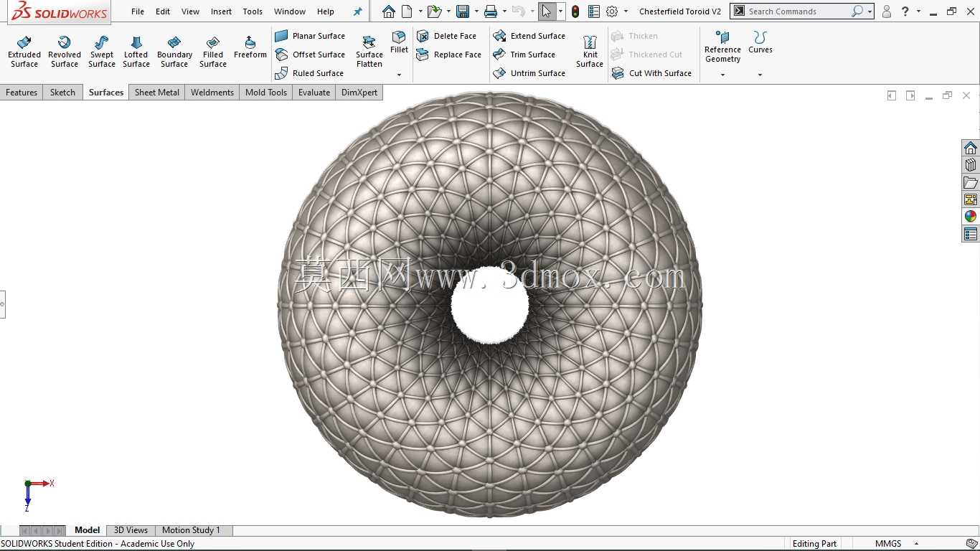Screen dimensions: 980x551
Task: Choose the Ruled Surface command
Action: click(309, 73)
